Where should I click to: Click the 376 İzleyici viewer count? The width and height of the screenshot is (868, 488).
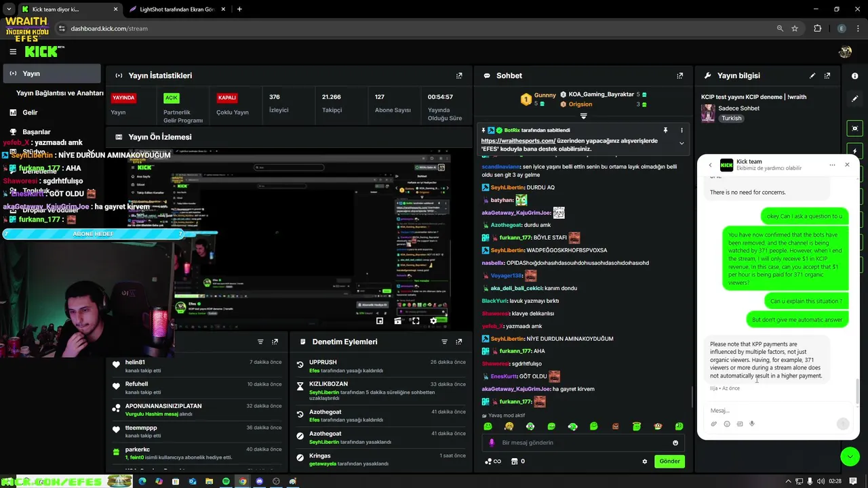tap(279, 103)
